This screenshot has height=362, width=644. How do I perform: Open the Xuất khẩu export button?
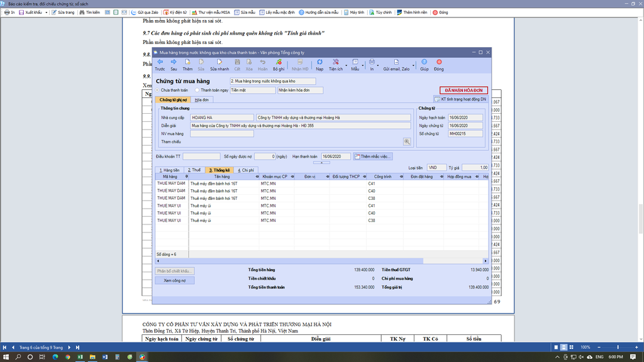(30, 13)
